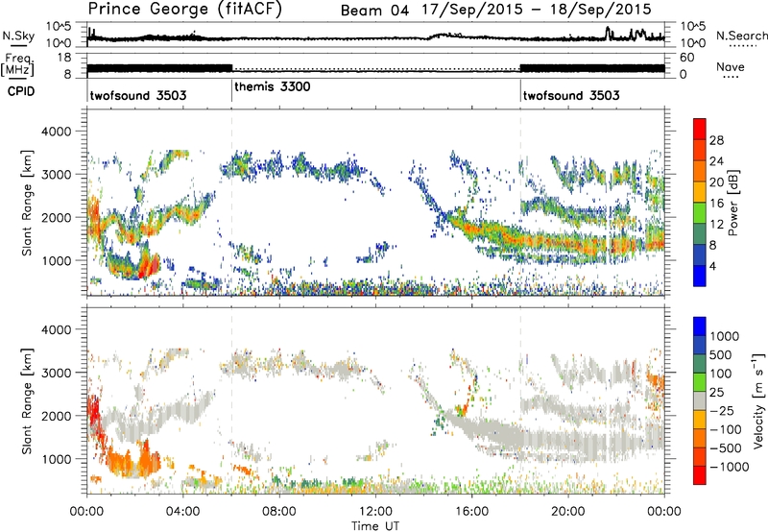The height and width of the screenshot is (532, 768).
Task: Click the '16:00' time tick label
Action: tap(471, 512)
